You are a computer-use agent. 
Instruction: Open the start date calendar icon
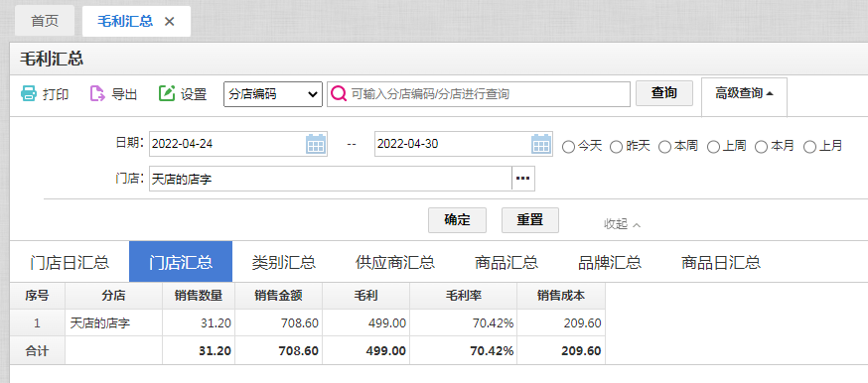click(x=316, y=144)
